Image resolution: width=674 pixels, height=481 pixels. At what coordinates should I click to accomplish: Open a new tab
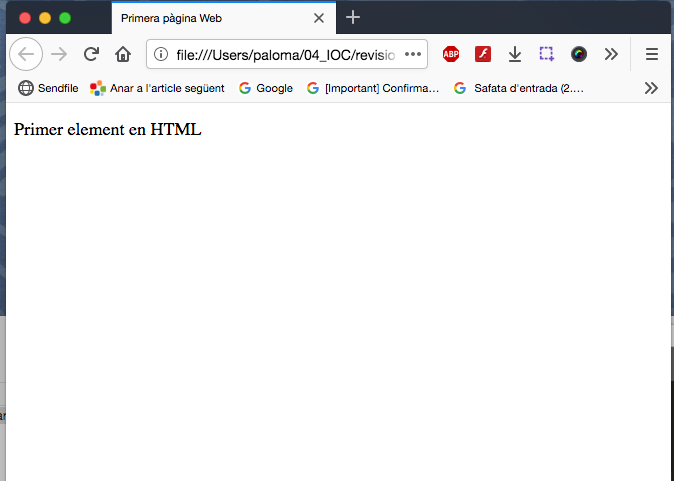tap(353, 18)
